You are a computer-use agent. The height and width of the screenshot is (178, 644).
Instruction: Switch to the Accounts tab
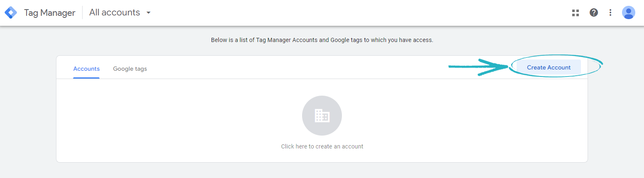click(x=86, y=69)
